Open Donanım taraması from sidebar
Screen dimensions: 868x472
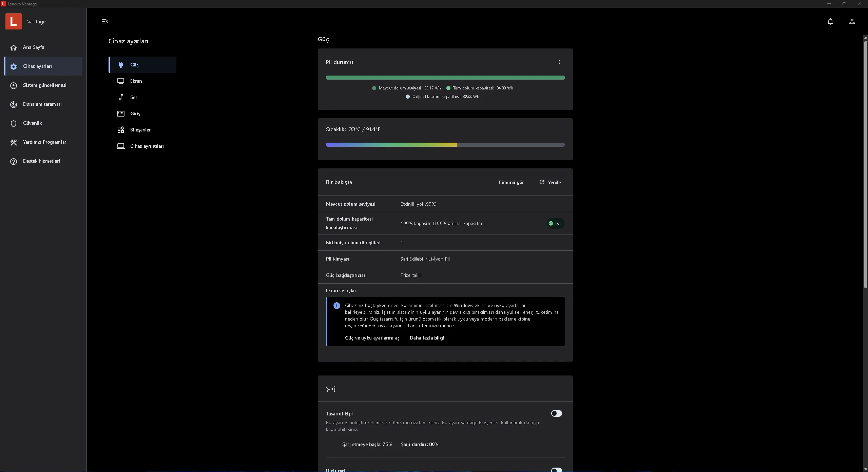pos(42,104)
